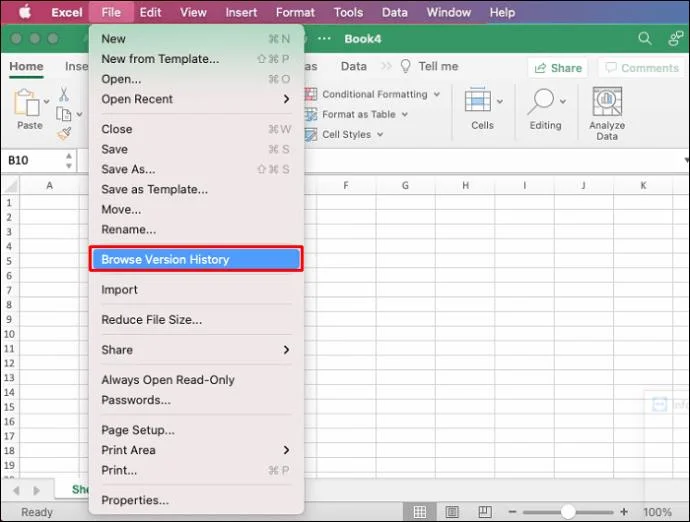Click next sheet arrow
The image size is (690, 522).
[x=37, y=490]
